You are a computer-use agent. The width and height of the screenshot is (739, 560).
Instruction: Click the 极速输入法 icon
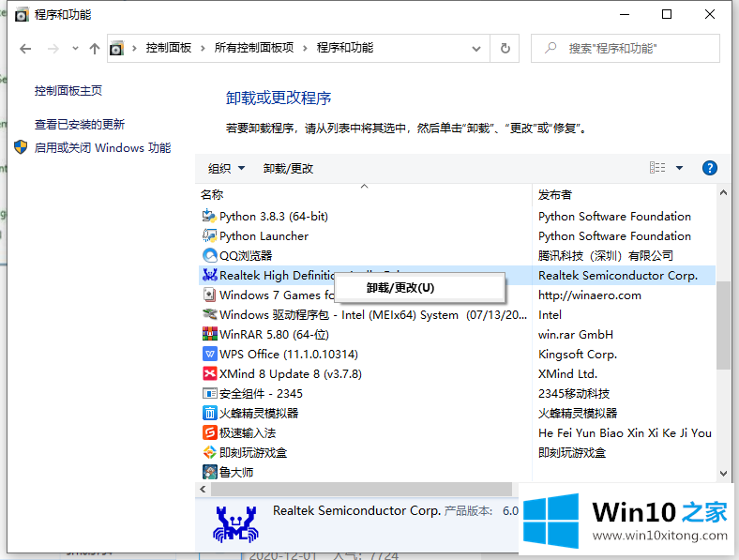209,432
